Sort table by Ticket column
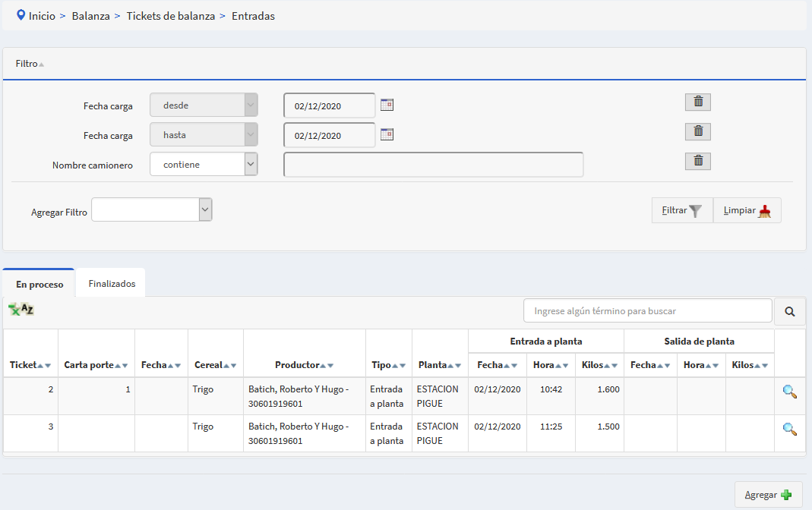Image resolution: width=812 pixels, height=510 pixels. tap(30, 365)
